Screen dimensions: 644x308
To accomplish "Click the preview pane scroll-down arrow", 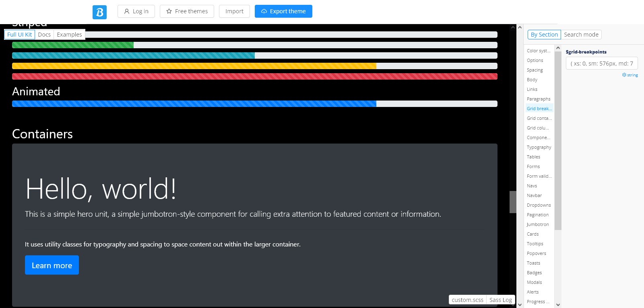I will [x=513, y=305].
